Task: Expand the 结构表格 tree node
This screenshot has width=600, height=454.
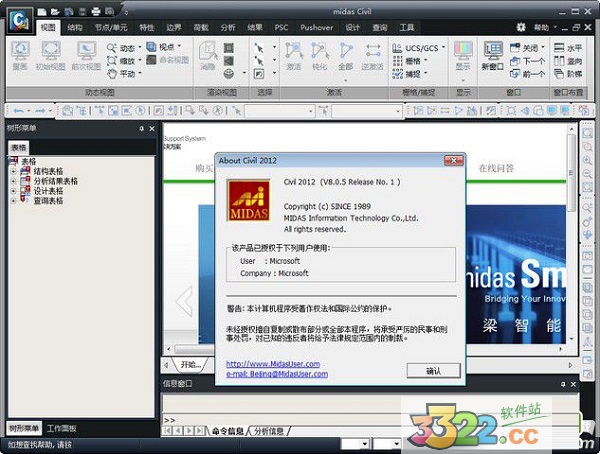Action: tap(13, 171)
